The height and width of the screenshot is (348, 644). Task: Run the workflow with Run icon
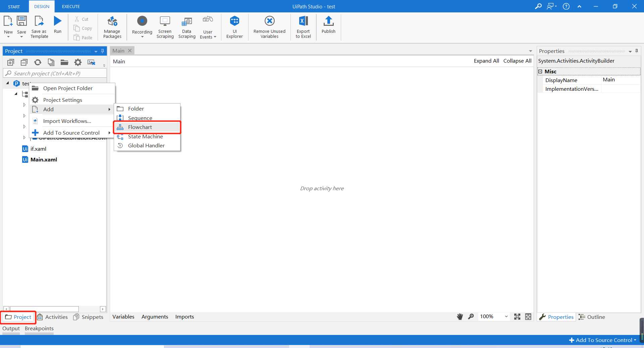tap(58, 21)
